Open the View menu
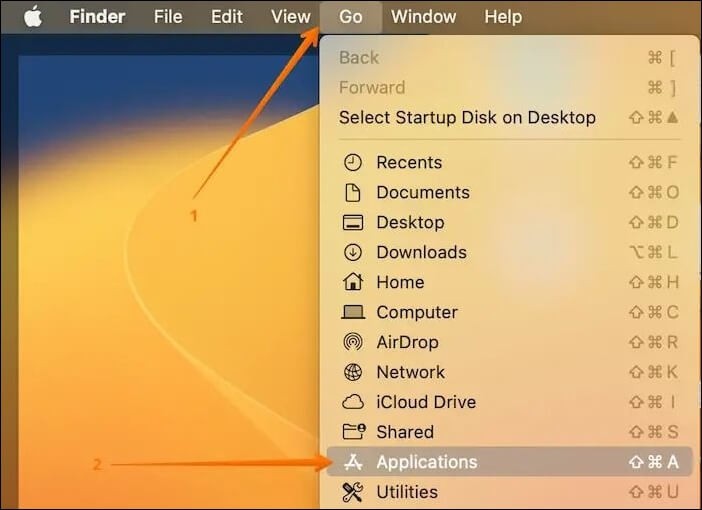702x510 pixels. 291,17
